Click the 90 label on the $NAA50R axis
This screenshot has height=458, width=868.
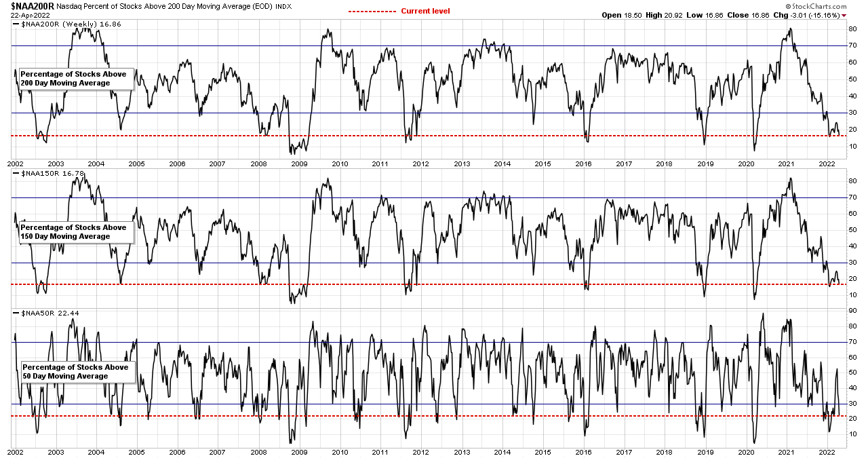pos(853,310)
